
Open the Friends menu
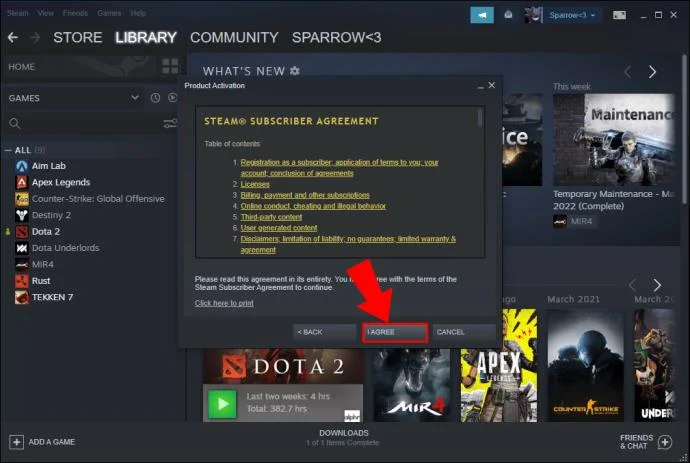coord(75,13)
